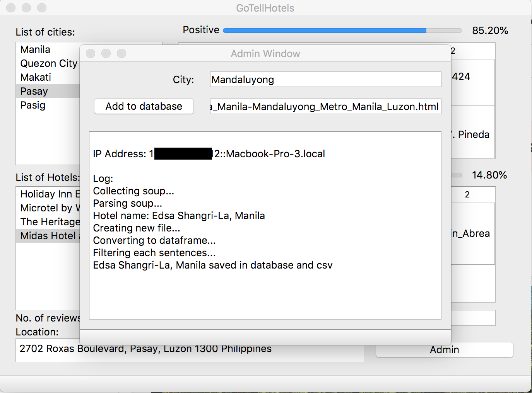The height and width of the screenshot is (393, 532).
Task: Open Admin button in GoTellHotels window
Action: 444,350
